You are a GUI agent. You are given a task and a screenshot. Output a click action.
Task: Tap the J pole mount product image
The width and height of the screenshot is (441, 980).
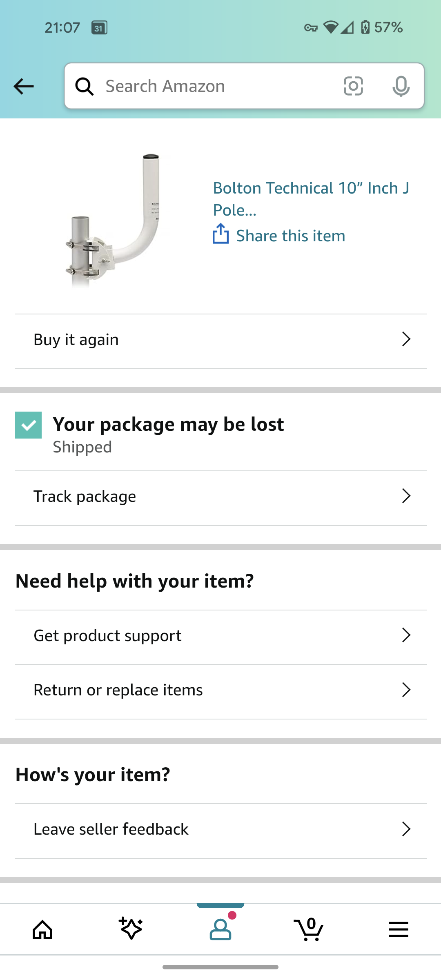point(113,221)
